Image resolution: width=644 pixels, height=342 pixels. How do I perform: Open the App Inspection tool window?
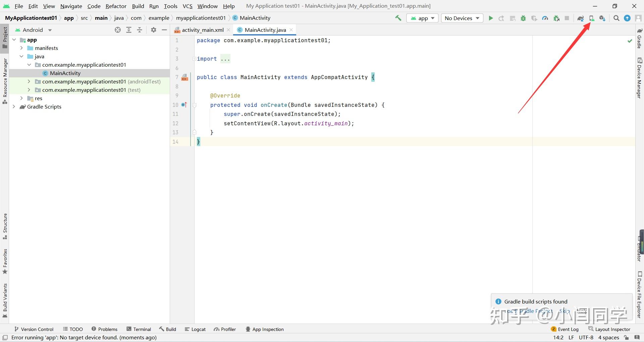264,329
